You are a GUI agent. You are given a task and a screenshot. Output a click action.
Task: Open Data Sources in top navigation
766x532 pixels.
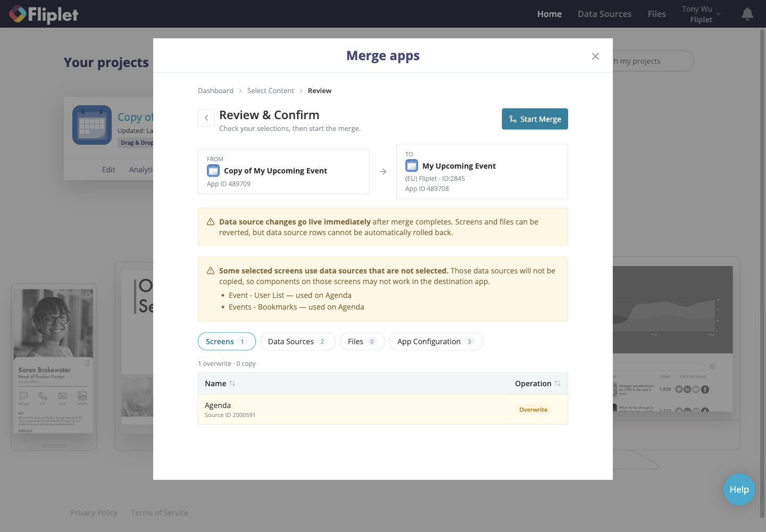tap(605, 14)
